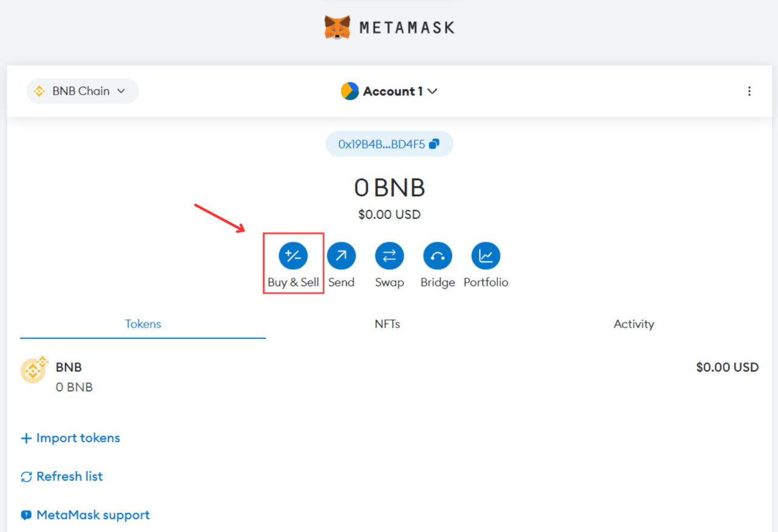Open the MetaMask support link

(93, 515)
